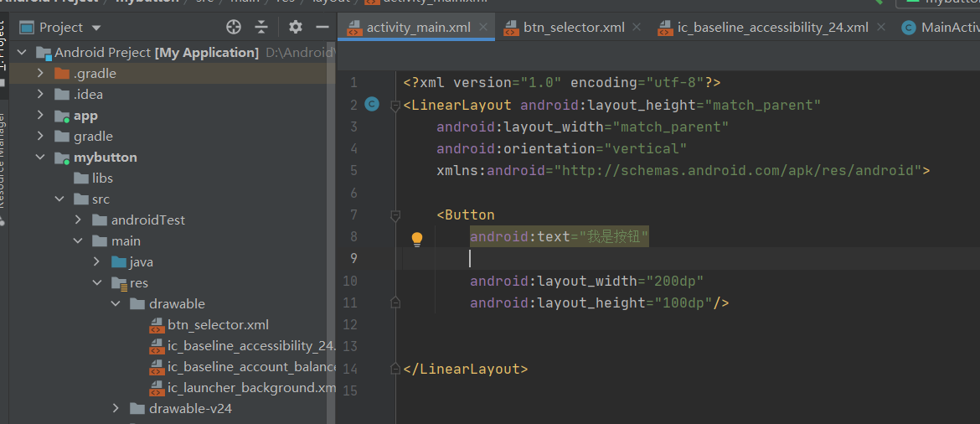Fold the LinearLayout tag at line 2
Image resolution: width=980 pixels, height=424 pixels.
(395, 106)
